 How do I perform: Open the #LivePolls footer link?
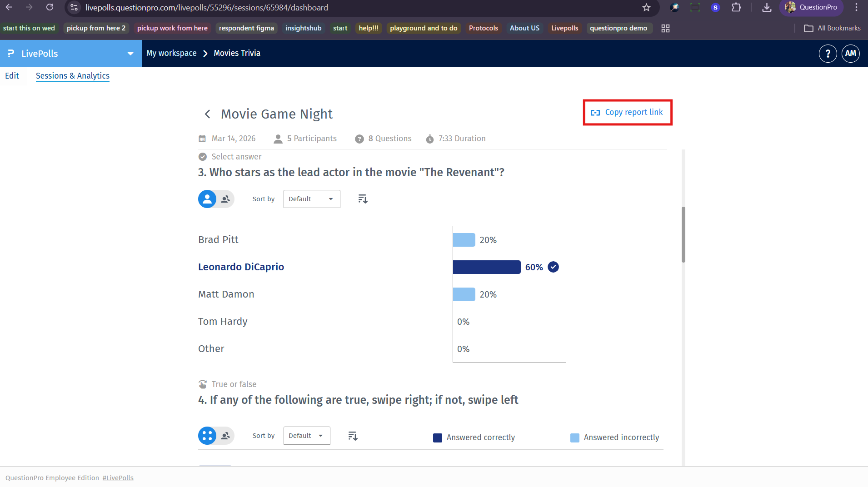pyautogui.click(x=118, y=477)
